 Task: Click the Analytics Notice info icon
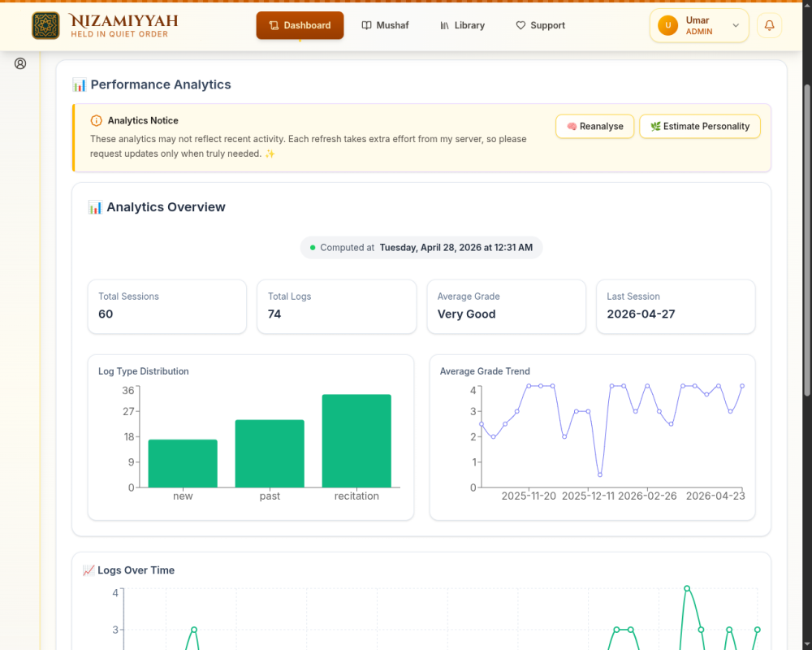tap(97, 121)
